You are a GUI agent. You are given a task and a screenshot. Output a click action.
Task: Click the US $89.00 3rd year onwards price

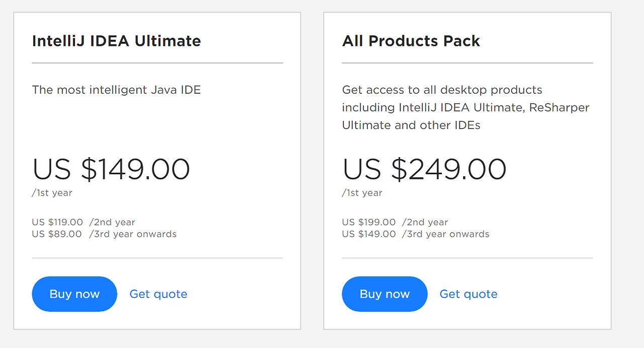(57, 234)
